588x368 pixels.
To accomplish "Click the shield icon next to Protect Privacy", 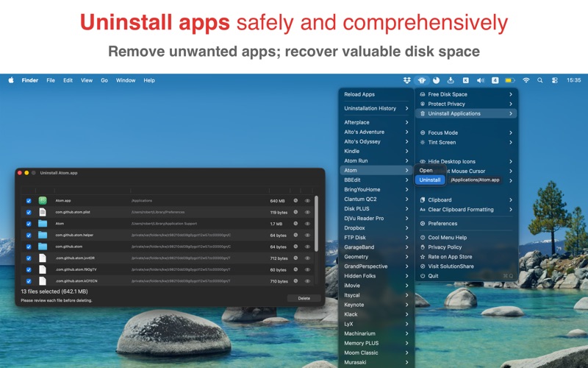I will pyautogui.click(x=423, y=104).
